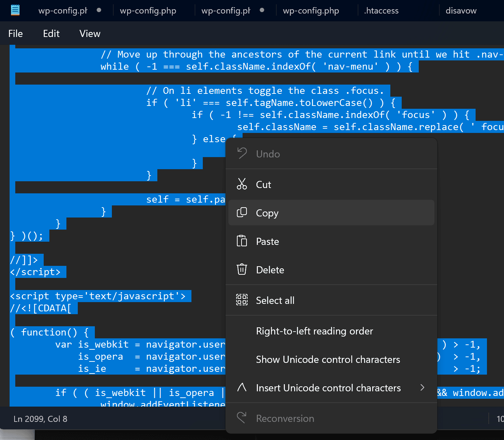Select Right-to-left reading order

[x=331, y=331]
